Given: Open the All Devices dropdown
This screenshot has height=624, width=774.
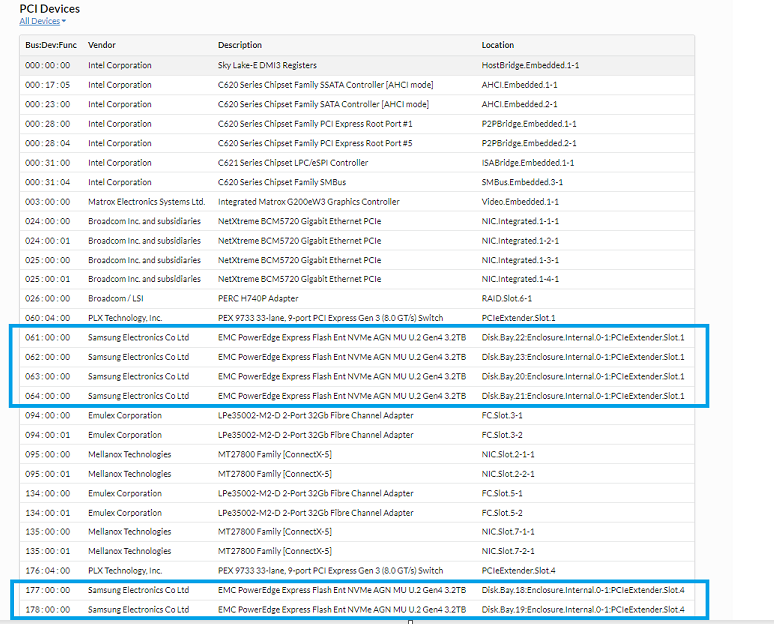Looking at the screenshot, I should (x=42, y=21).
